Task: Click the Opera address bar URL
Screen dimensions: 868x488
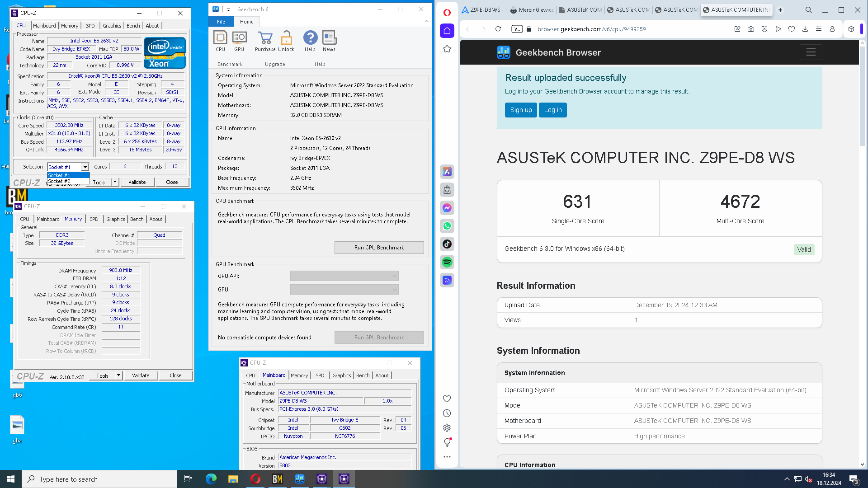Action: point(591,29)
